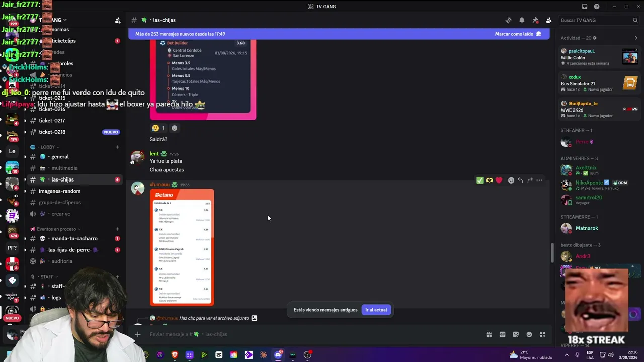Screen dimensions: 644x362
Task: Click the search magnifier icon
Action: [x=635, y=20]
